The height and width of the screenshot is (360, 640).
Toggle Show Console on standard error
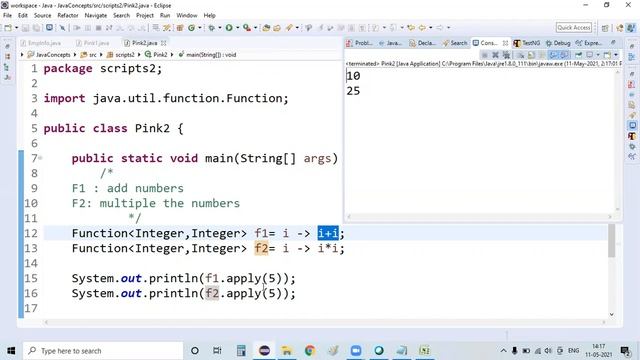[x=564, y=55]
